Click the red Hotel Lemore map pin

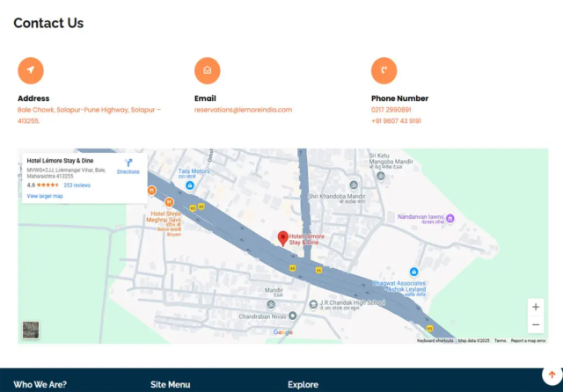(283, 238)
